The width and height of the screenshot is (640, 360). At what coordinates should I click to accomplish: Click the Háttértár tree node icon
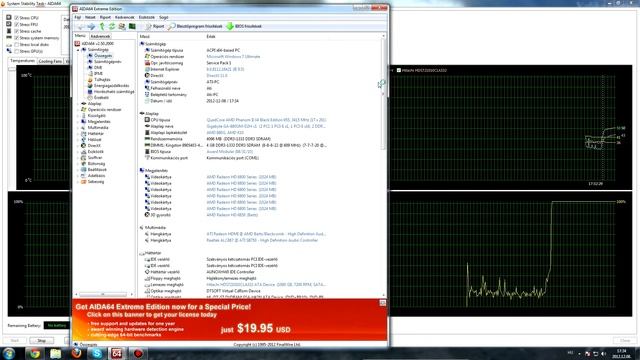83,133
